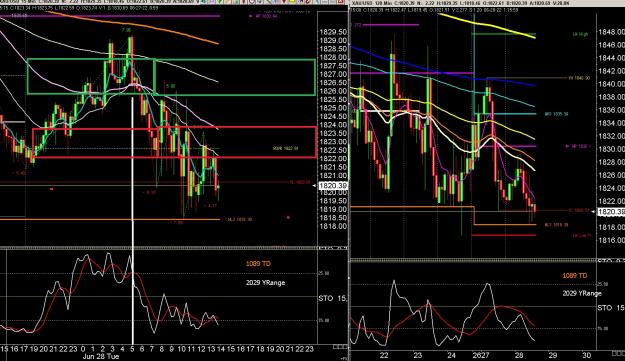
Task: Click 1829.50 on the left price scale
Action: [x=333, y=32]
